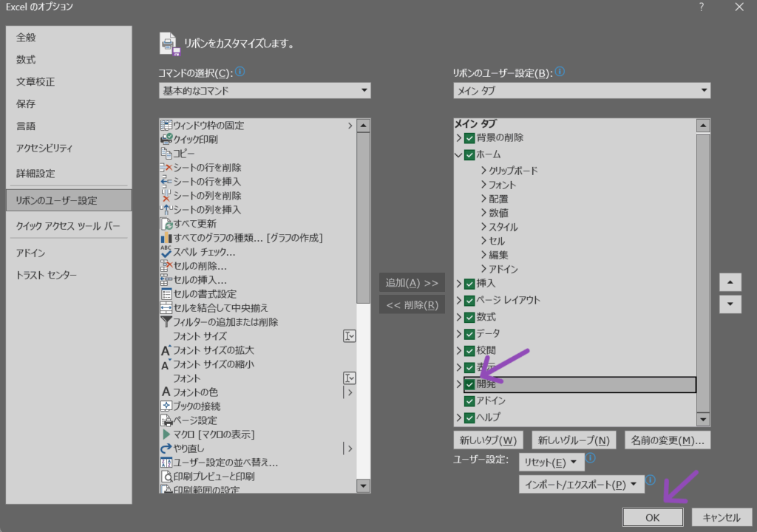Select the スペル チェック icon
Screen dimensions: 757x532
[x=166, y=252]
